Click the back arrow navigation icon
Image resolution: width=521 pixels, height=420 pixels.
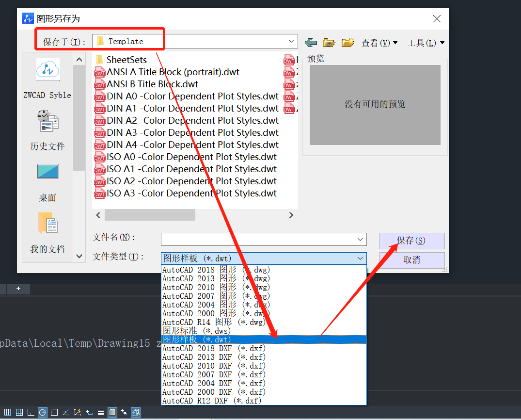(x=311, y=43)
